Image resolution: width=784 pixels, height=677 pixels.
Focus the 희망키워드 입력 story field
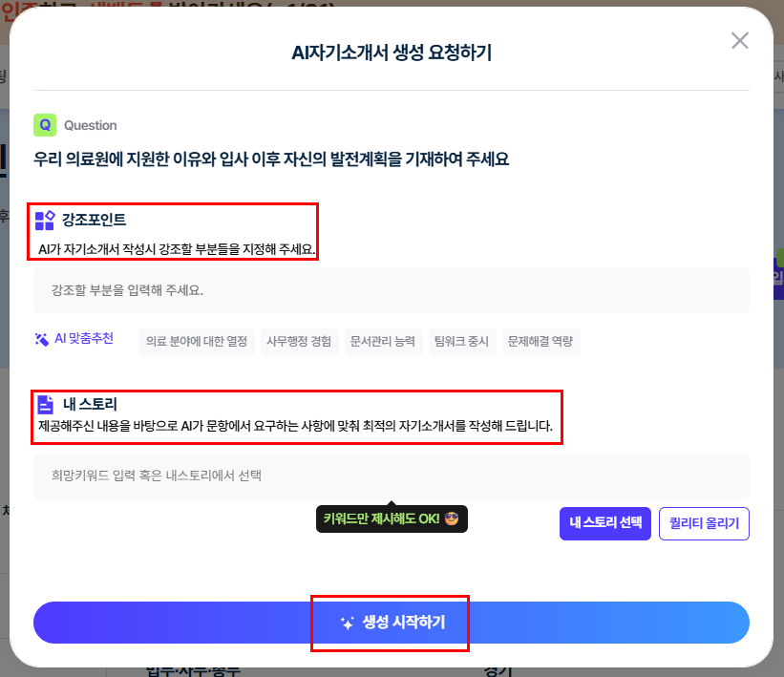391,476
